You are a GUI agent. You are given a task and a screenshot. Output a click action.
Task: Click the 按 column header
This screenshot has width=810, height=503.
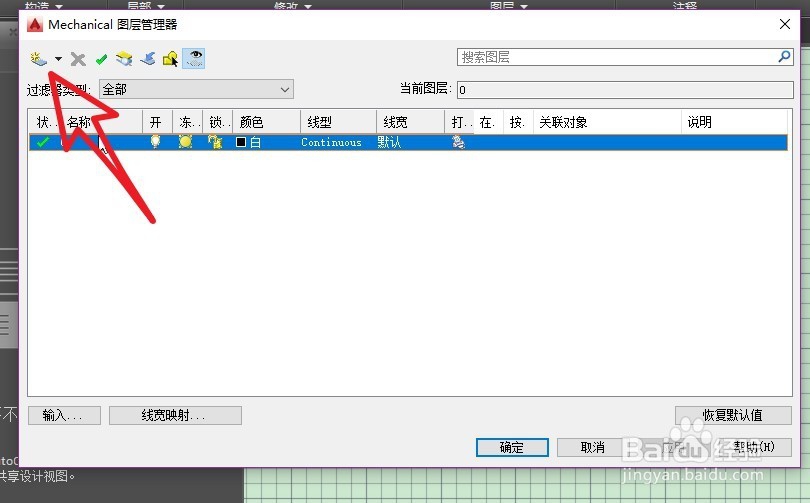click(x=518, y=122)
